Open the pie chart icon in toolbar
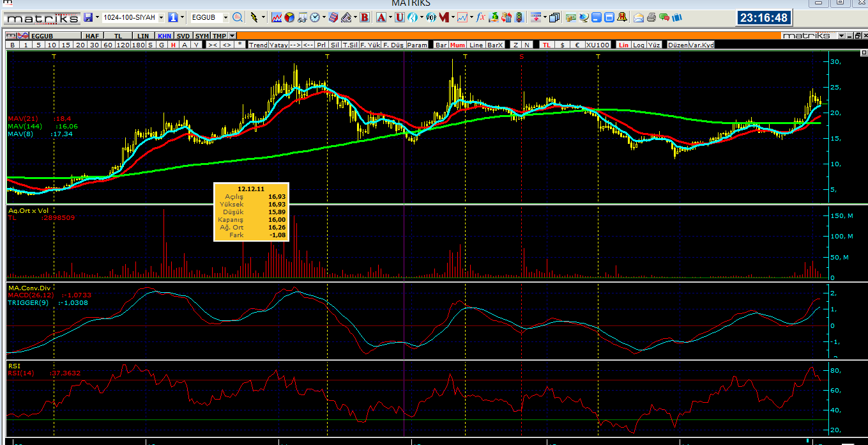The width and height of the screenshot is (868, 445). pos(289,18)
